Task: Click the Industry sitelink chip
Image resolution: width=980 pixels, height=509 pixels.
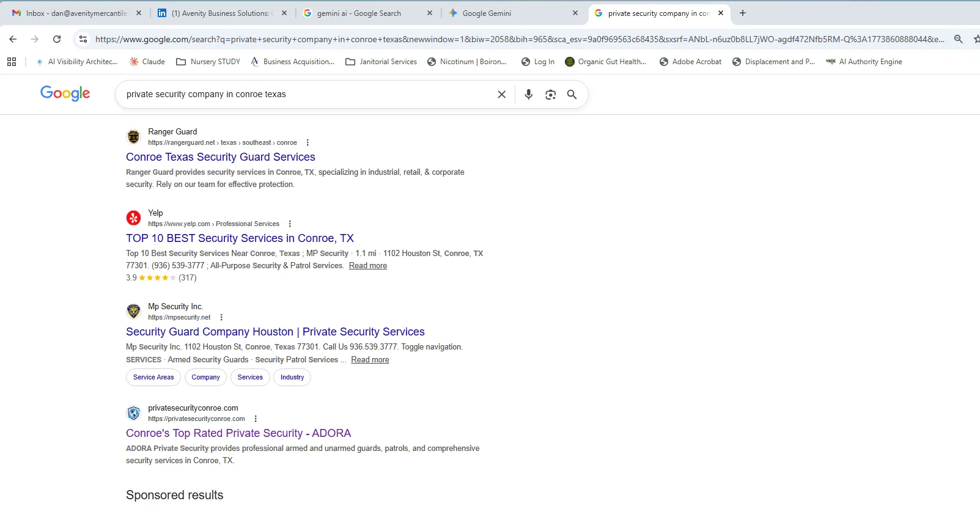Action: 292,377
